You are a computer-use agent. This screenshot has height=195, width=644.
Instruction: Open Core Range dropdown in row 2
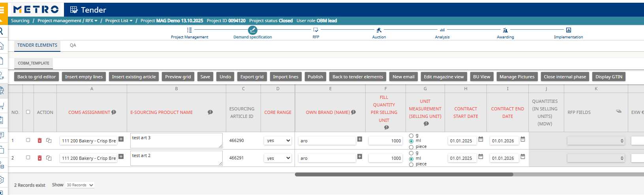278,158
